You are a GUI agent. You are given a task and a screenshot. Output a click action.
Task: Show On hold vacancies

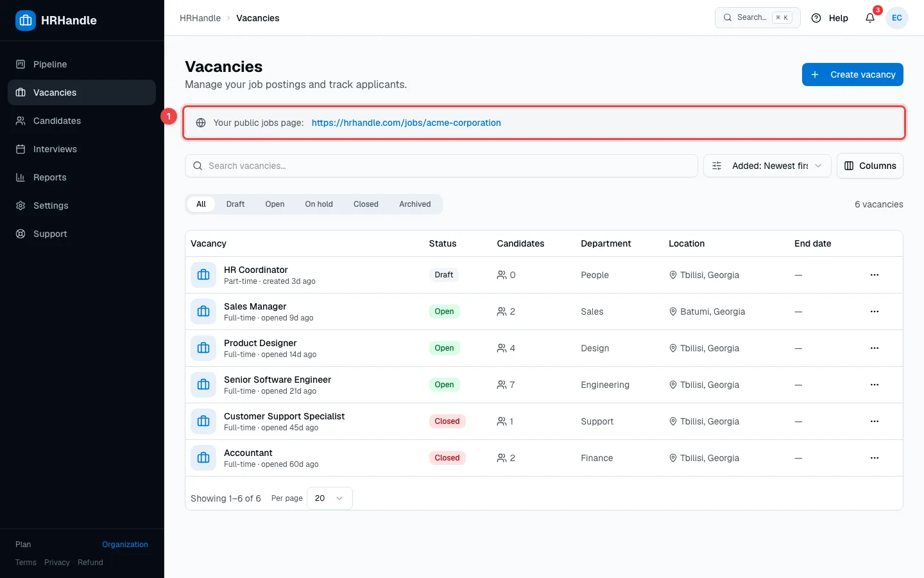pos(319,204)
